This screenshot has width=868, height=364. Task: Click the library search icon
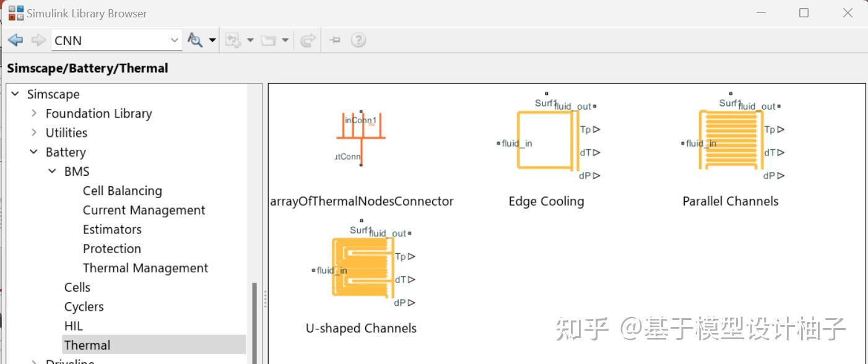196,40
